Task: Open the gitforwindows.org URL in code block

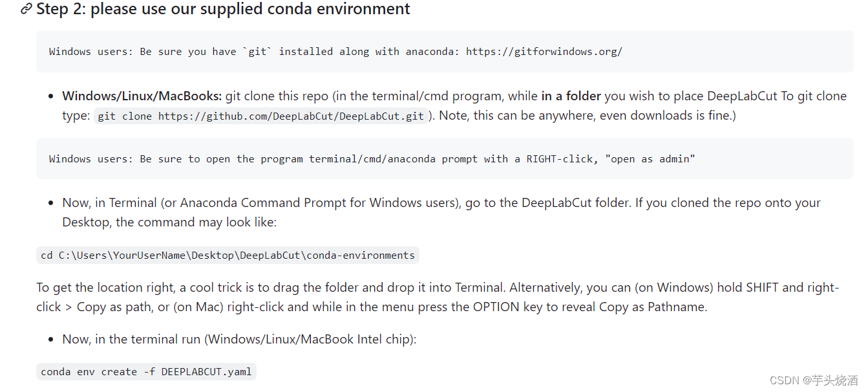Action: click(544, 52)
